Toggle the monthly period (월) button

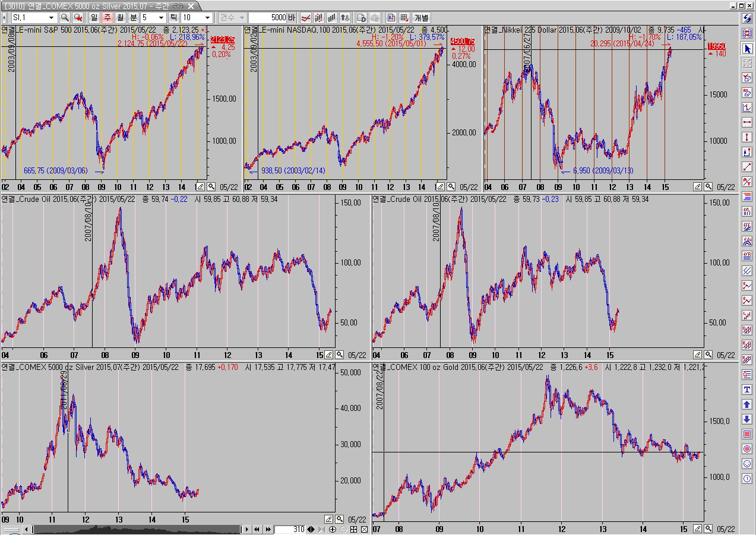121,18
